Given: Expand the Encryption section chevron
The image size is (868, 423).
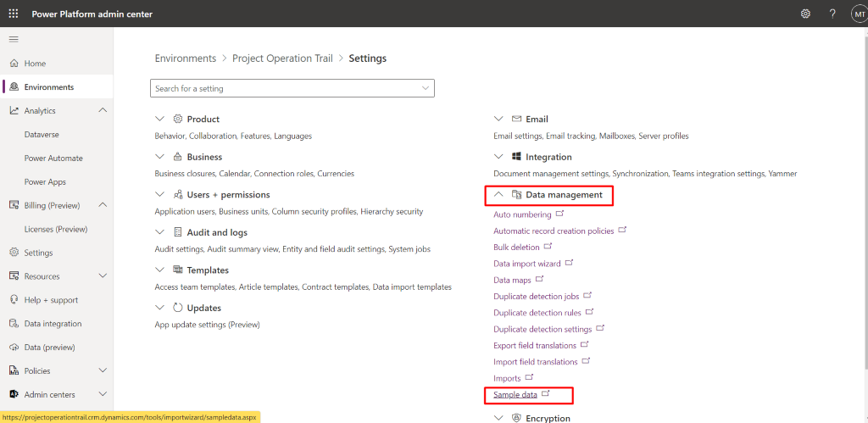Looking at the screenshot, I should coord(498,418).
